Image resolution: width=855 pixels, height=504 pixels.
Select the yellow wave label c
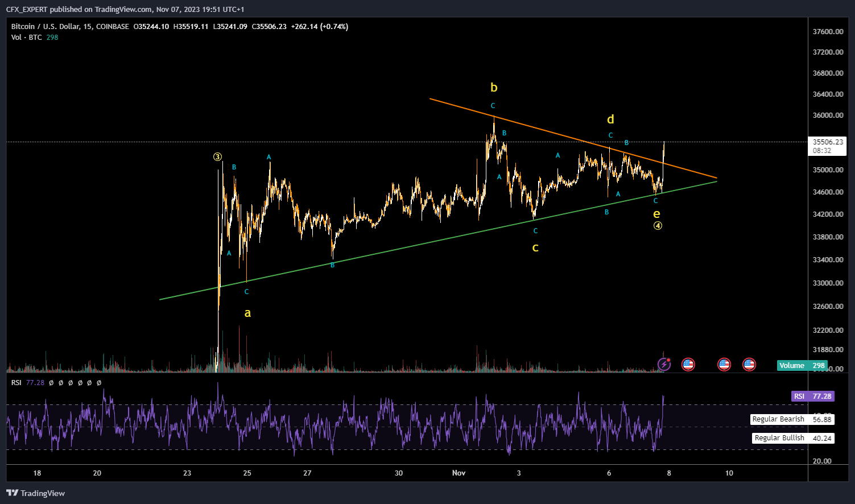coord(535,247)
